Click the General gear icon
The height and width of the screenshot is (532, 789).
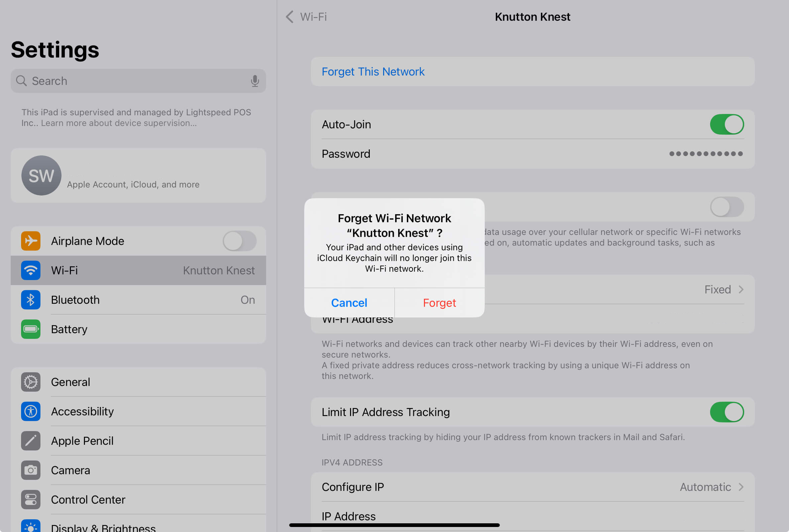coord(30,382)
